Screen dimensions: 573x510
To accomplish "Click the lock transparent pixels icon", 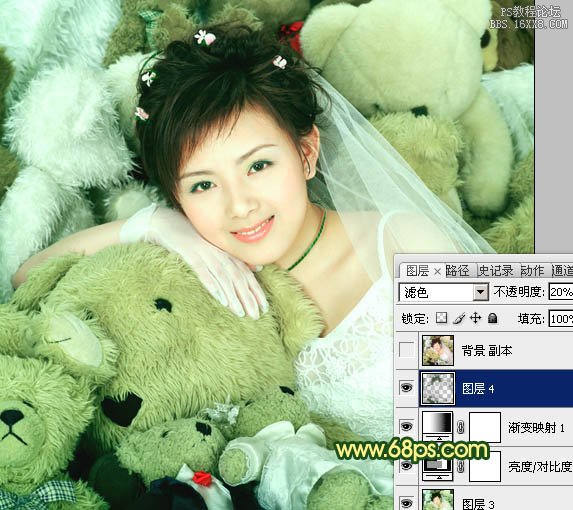I will point(441,318).
